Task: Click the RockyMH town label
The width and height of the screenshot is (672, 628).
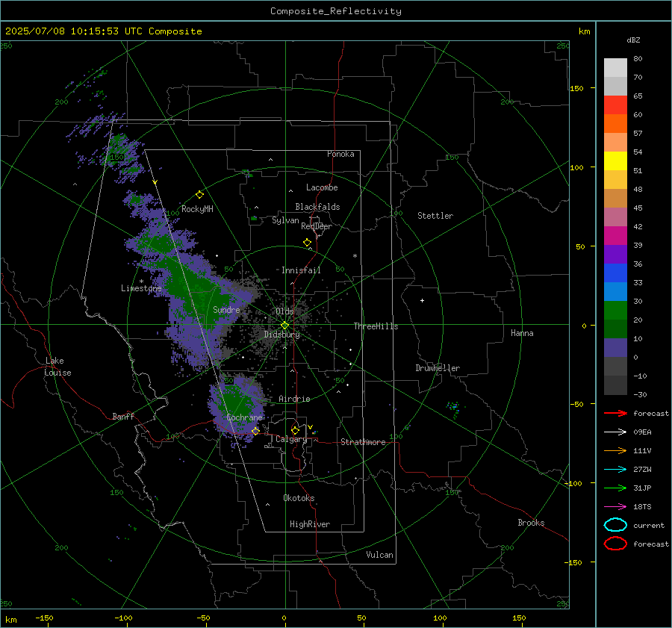Action: (197, 209)
